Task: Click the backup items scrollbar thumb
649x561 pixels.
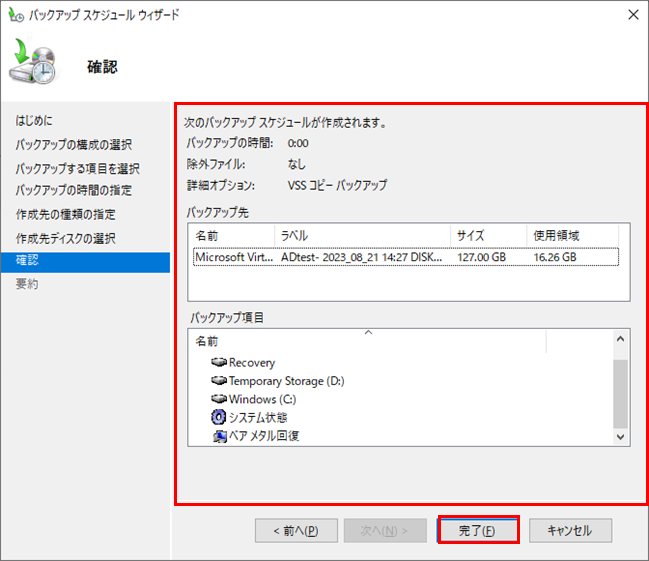Action: click(x=620, y=394)
